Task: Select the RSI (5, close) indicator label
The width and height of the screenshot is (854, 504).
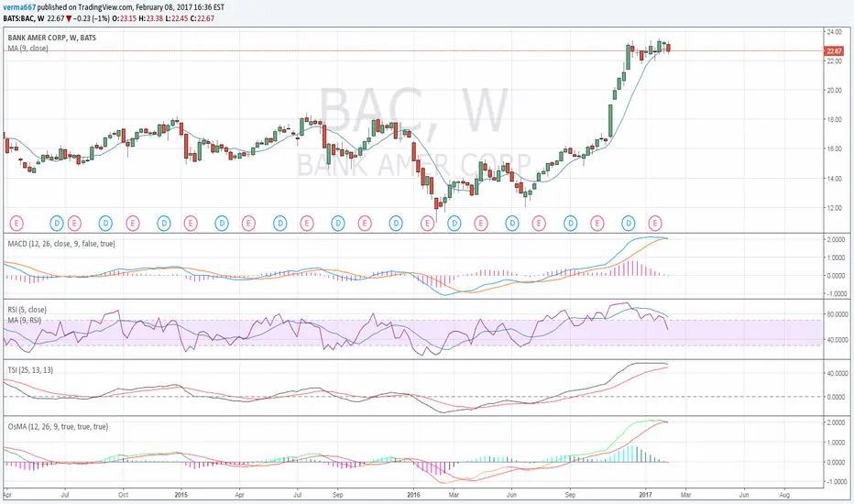Action: pyautogui.click(x=27, y=310)
